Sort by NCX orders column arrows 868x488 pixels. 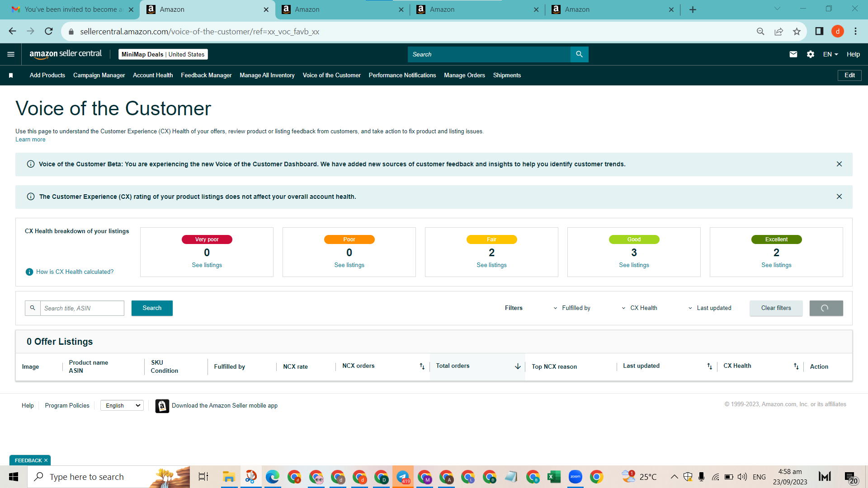tap(422, 366)
